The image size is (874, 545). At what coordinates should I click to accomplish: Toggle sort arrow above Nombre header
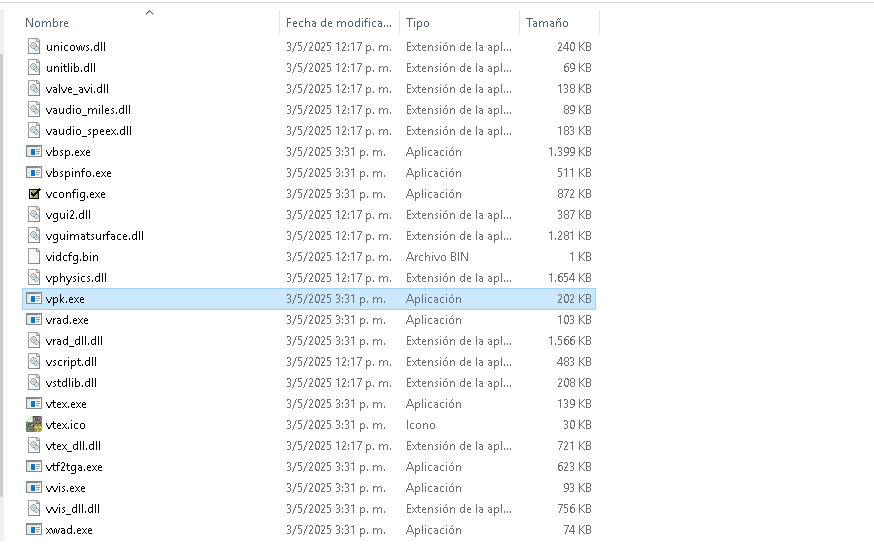pos(150,13)
